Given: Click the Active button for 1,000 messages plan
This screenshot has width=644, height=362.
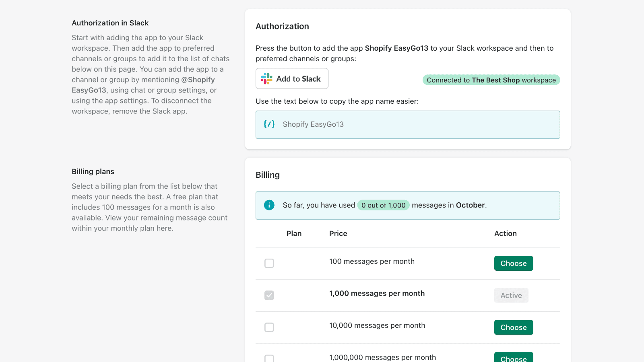Looking at the screenshot, I should click(x=511, y=295).
